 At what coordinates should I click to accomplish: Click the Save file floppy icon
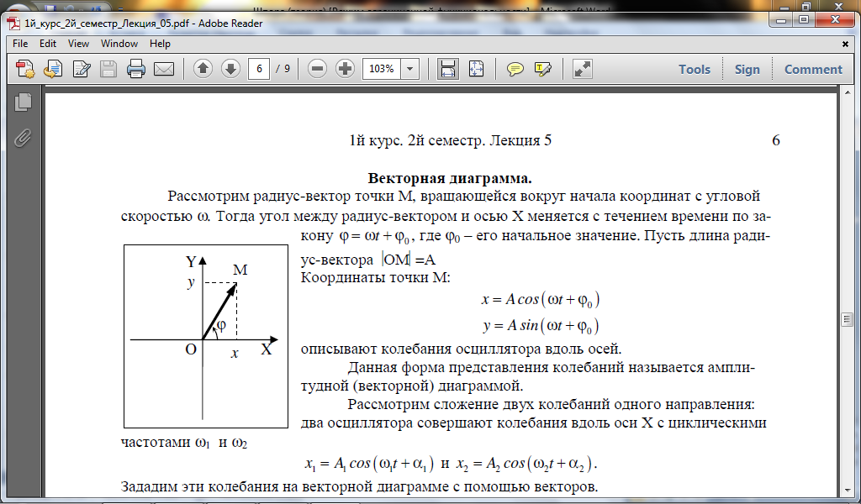pyautogui.click(x=108, y=69)
